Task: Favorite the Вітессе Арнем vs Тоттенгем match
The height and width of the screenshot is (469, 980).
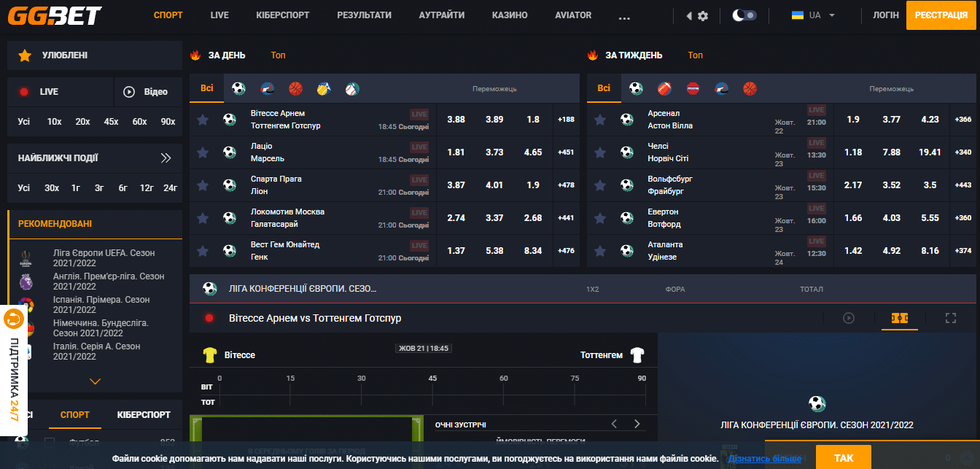Action: click(203, 120)
